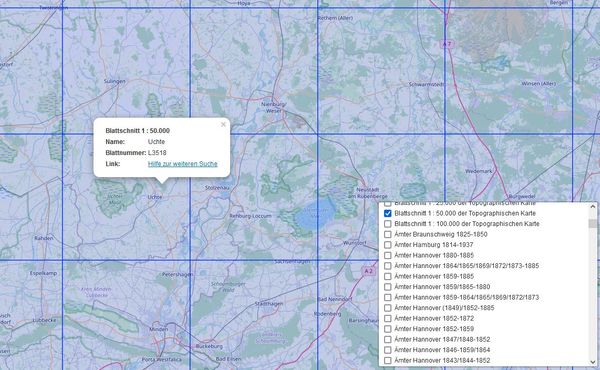Screen dimensions: 600x370
Task: Click the Bückeburg town label
Action: [209, 346]
